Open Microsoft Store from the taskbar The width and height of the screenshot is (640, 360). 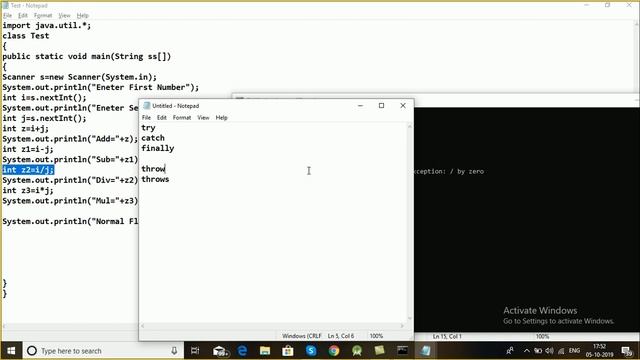288,351
